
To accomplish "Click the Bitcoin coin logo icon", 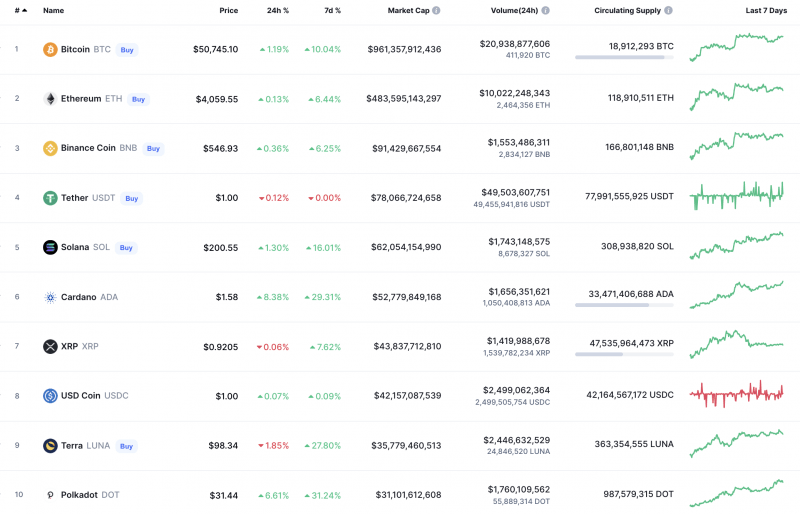I will click(50, 49).
